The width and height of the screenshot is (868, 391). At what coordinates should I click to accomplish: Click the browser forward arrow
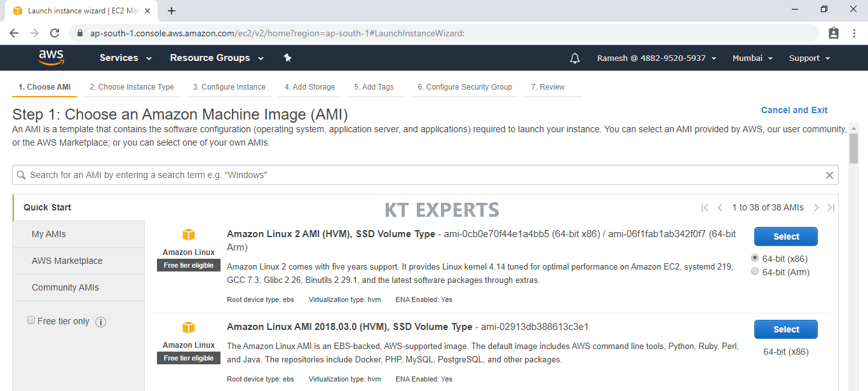[34, 33]
